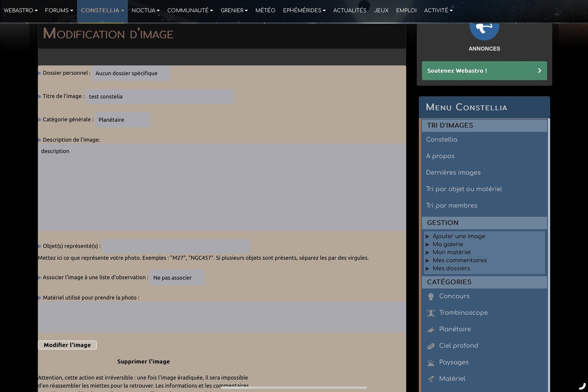Click Supprimer l'image
588x392 pixels.
(x=143, y=361)
